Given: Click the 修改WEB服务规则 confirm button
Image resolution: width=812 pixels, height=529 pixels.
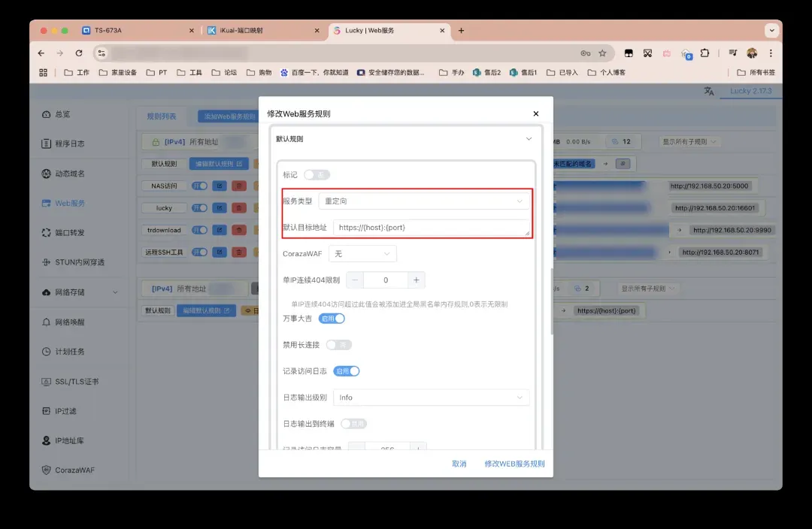Looking at the screenshot, I should tap(514, 464).
